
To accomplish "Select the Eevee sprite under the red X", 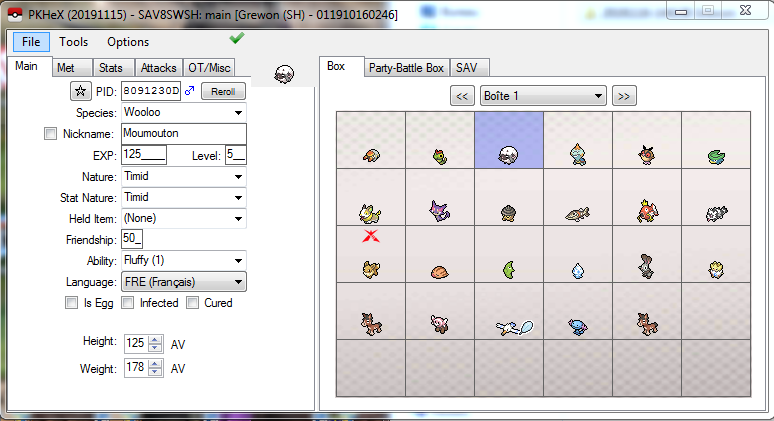I will (371, 269).
